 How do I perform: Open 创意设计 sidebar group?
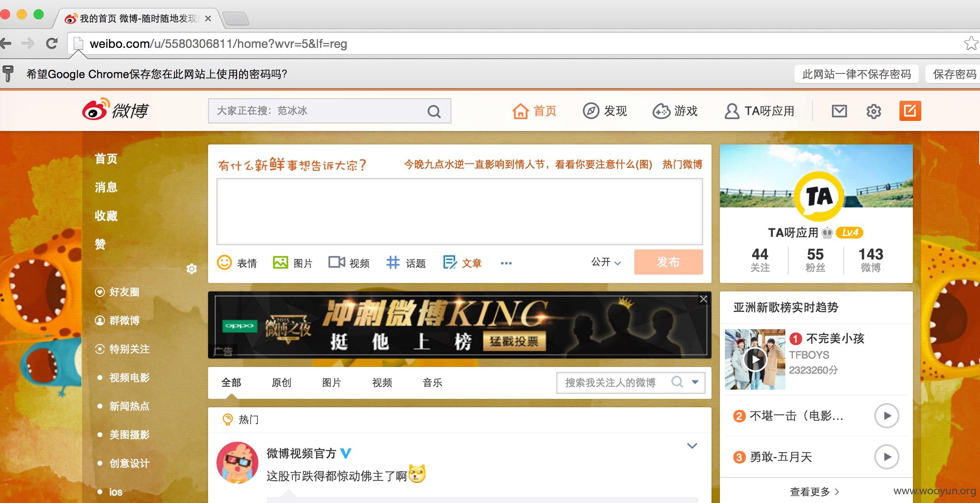point(129,463)
